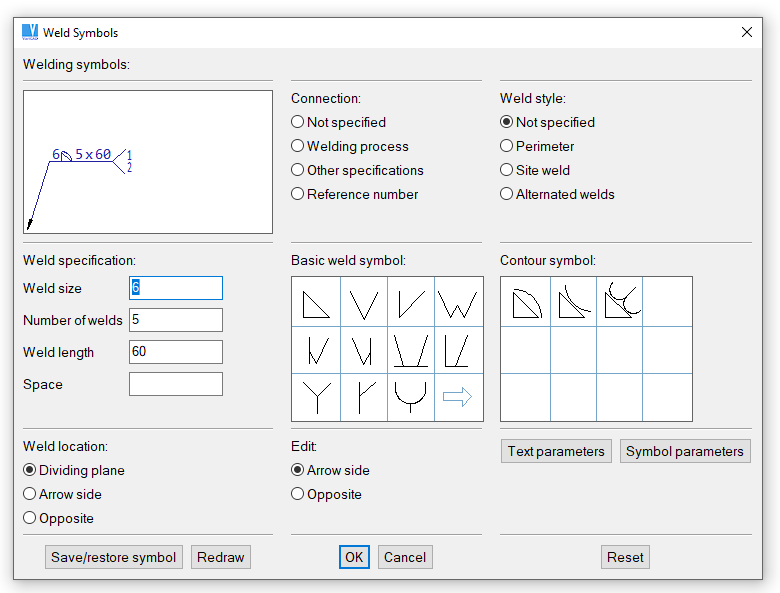Screen dimensions: 780x593
Task: Choose the U-groove weld symbol
Action: coord(410,397)
